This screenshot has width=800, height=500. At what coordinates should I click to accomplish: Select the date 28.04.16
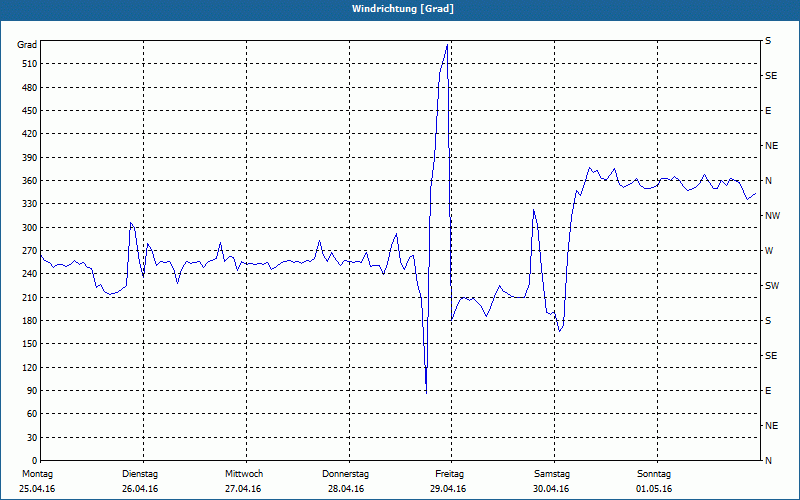[346, 489]
